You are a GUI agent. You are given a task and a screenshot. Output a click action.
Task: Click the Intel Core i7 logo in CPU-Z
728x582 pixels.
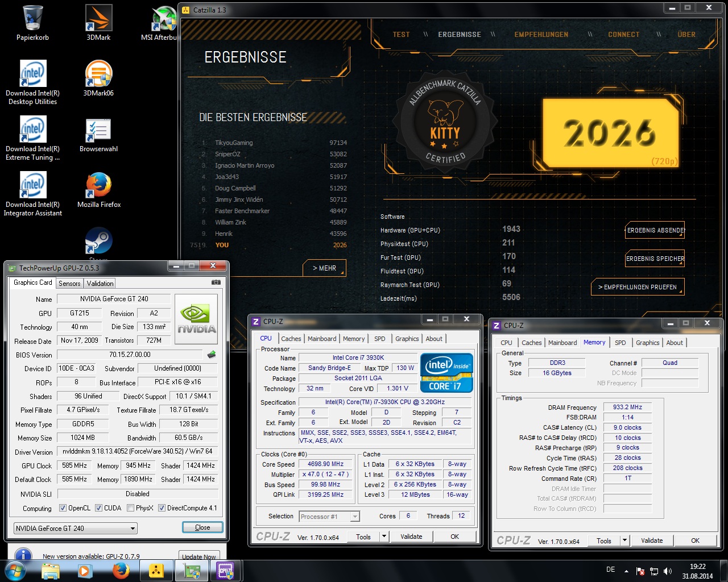pyautogui.click(x=446, y=373)
